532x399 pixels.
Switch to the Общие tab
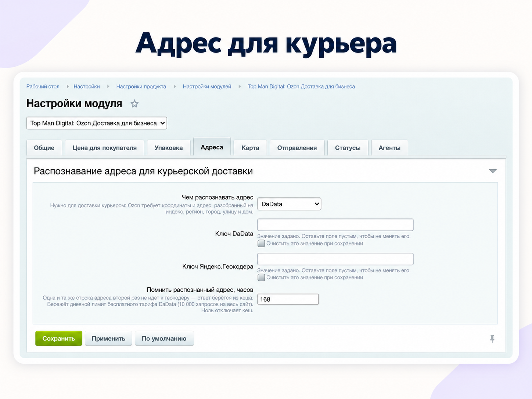[x=44, y=148]
